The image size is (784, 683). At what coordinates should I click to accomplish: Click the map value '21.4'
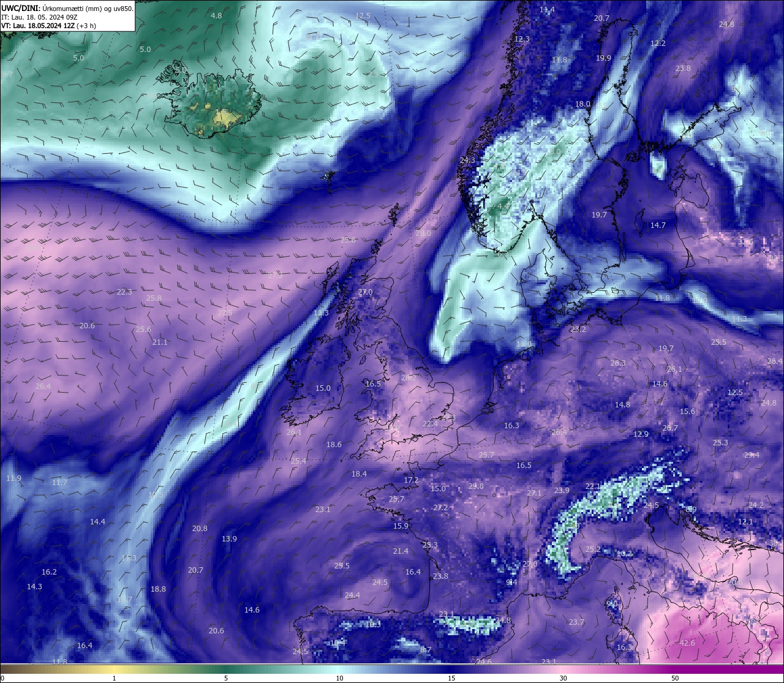click(x=401, y=551)
